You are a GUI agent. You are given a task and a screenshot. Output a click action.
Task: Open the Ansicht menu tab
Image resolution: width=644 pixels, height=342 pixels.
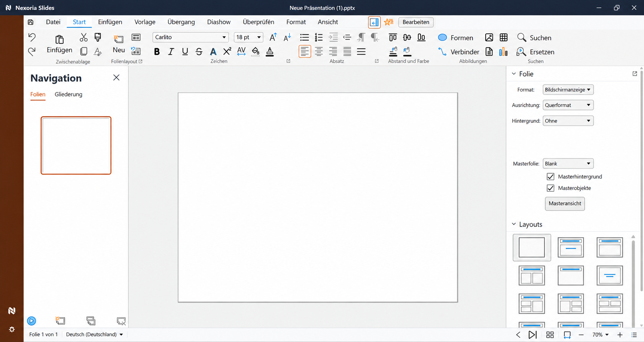[x=328, y=22]
